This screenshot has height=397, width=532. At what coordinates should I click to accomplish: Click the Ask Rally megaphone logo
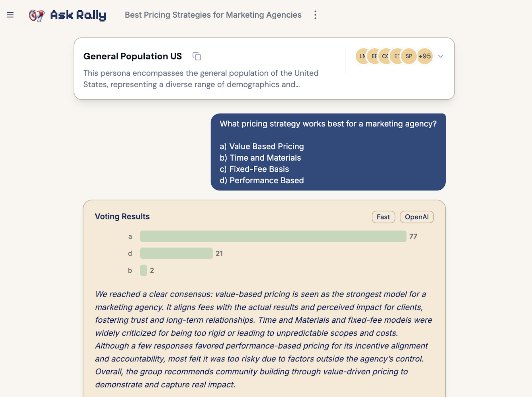pos(37,15)
